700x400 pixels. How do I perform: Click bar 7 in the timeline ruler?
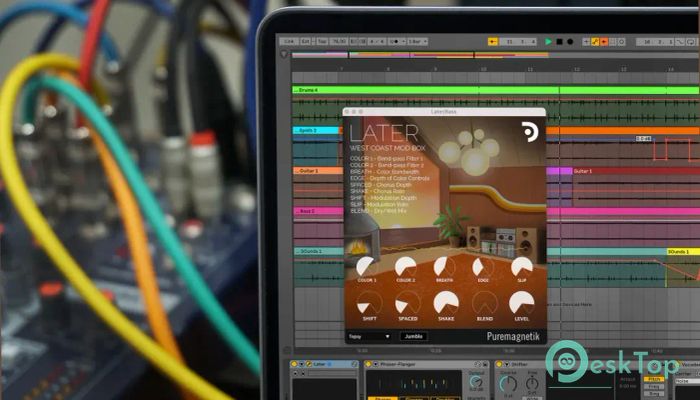(x=342, y=69)
